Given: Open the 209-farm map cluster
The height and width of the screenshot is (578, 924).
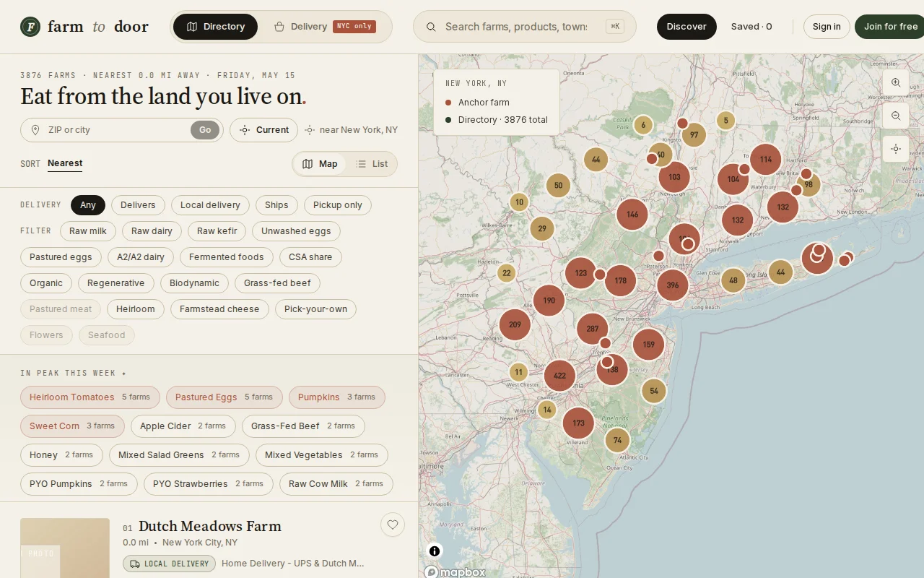Looking at the screenshot, I should tap(515, 325).
